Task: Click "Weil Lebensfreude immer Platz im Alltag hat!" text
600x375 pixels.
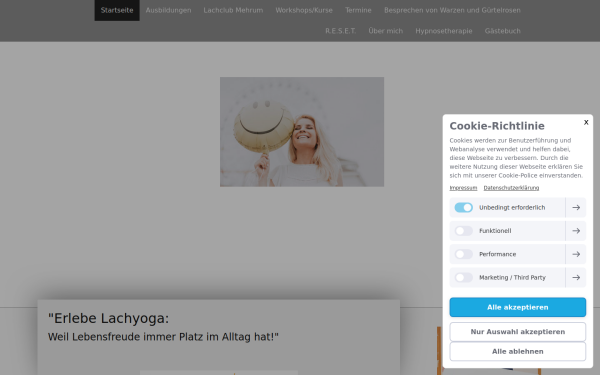Action: coord(163,337)
